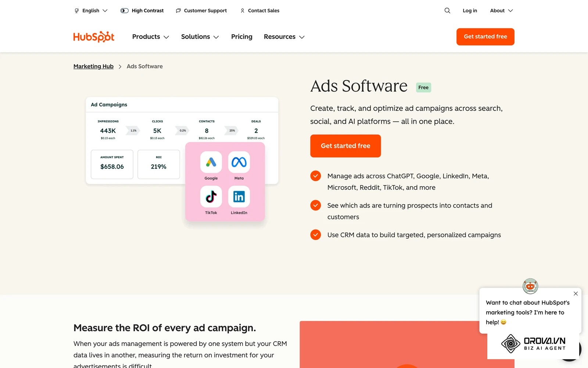
Task: Click the Free badge next to title
Action: (423, 88)
